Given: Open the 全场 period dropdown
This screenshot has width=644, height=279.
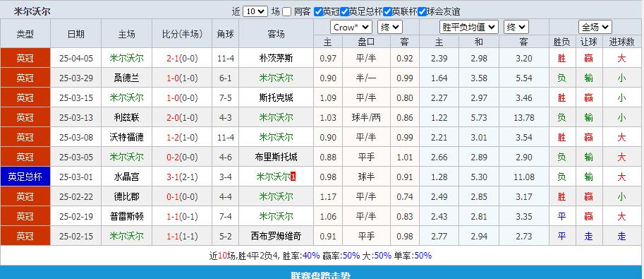Looking at the screenshot, I should [x=595, y=27].
